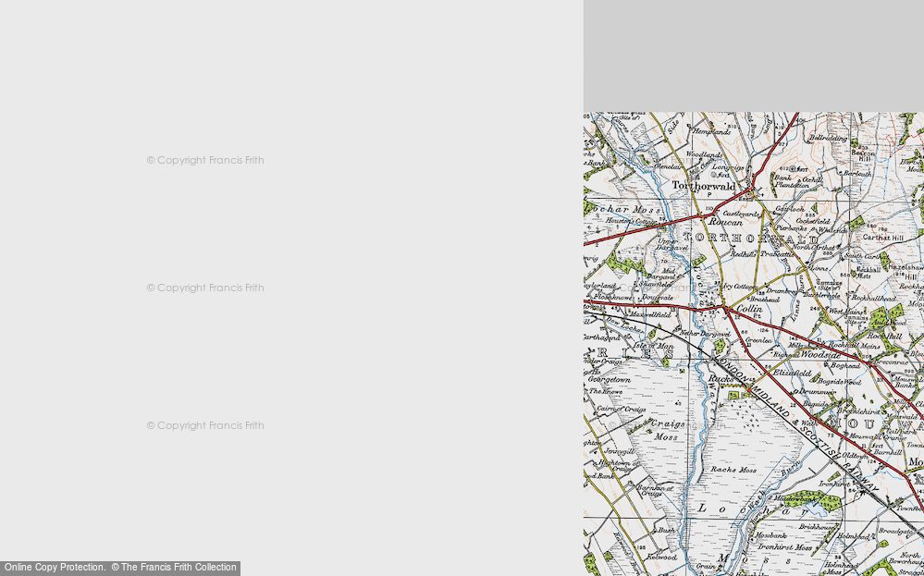This screenshot has width=924, height=576.
Task: Click the Isle of Man place label
Action: click(654, 346)
